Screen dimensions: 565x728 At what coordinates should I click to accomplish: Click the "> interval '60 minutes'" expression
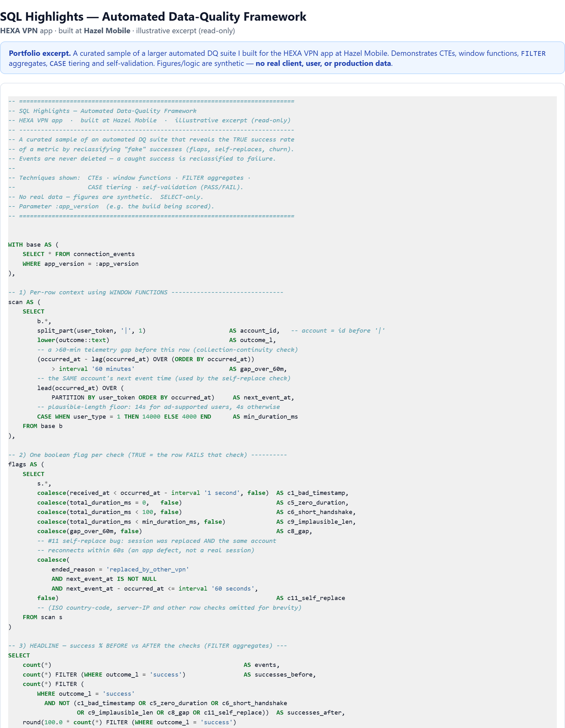pos(93,369)
